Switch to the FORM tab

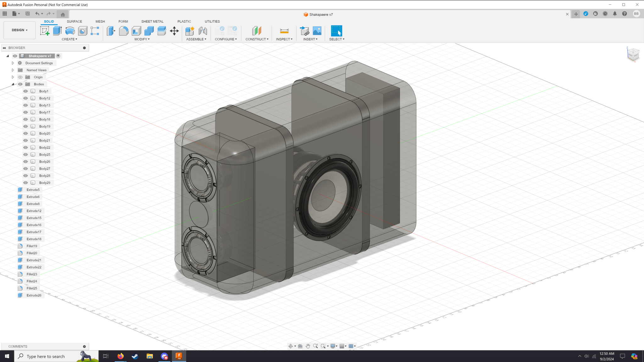(x=123, y=21)
